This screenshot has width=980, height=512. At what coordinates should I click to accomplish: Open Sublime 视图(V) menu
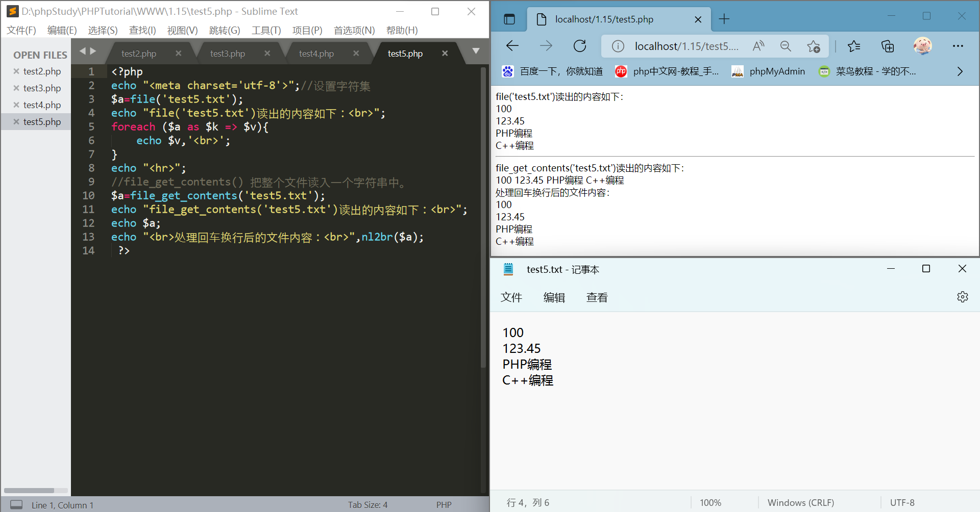183,30
